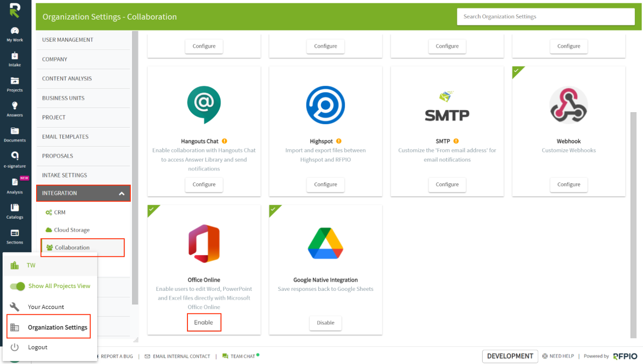Screen dimensions: 643x364
Task: Open BUSINESS UNITS settings
Action: click(83, 98)
